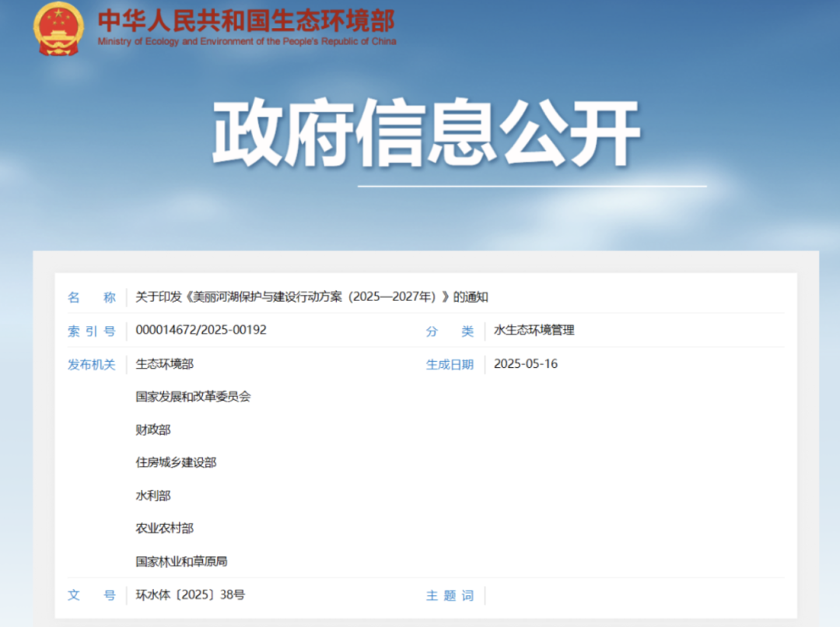Select issuing agency 农业农村部
Screen dimensions: 840x627
pyautogui.click(x=164, y=528)
